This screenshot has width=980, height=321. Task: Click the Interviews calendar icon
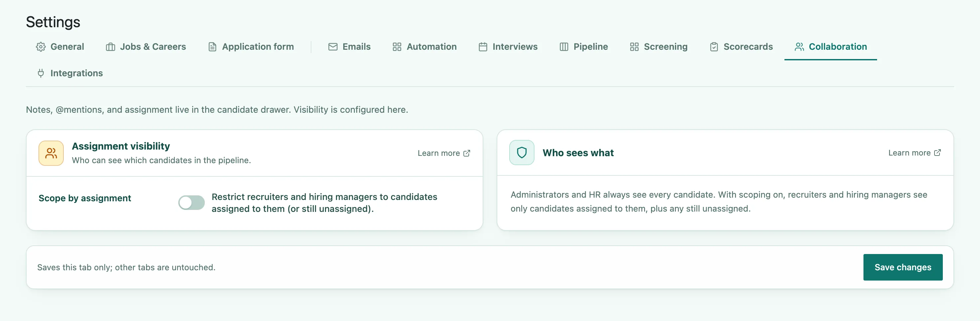[483, 47]
